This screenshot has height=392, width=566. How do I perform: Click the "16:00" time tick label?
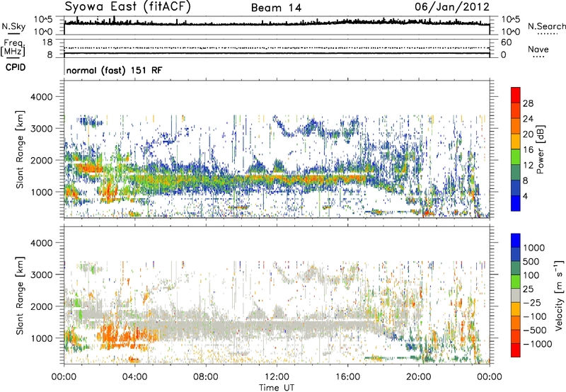tap(347, 377)
